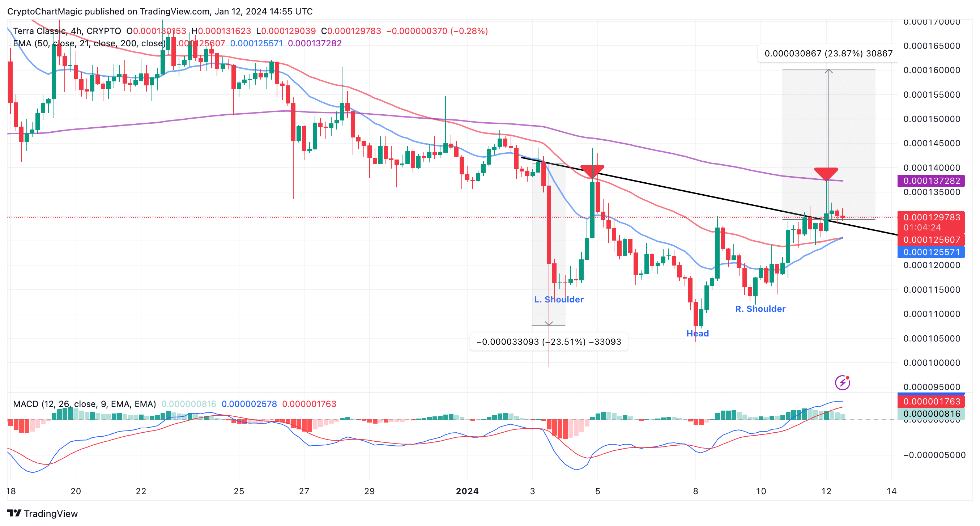Click the EMA indicator legend label
Viewport: 980px width, 526px height.
89,43
